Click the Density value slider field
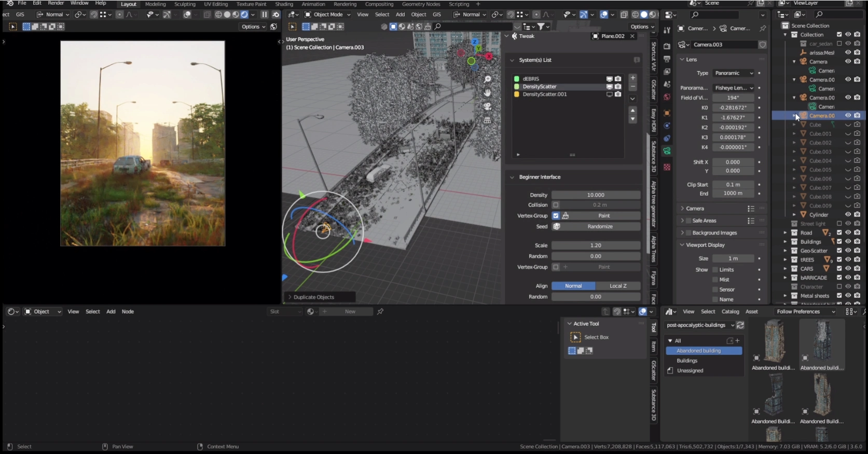Viewport: 868px width, 454px height. click(x=596, y=195)
